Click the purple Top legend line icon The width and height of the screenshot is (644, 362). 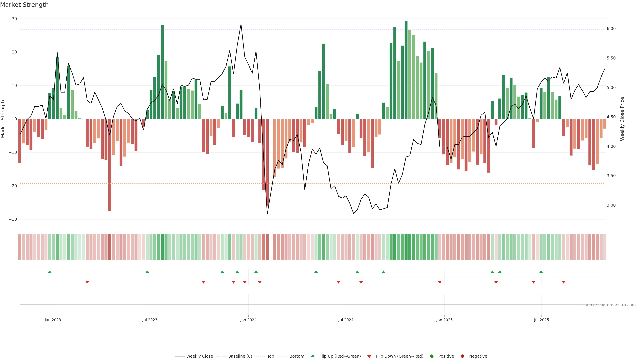260,356
